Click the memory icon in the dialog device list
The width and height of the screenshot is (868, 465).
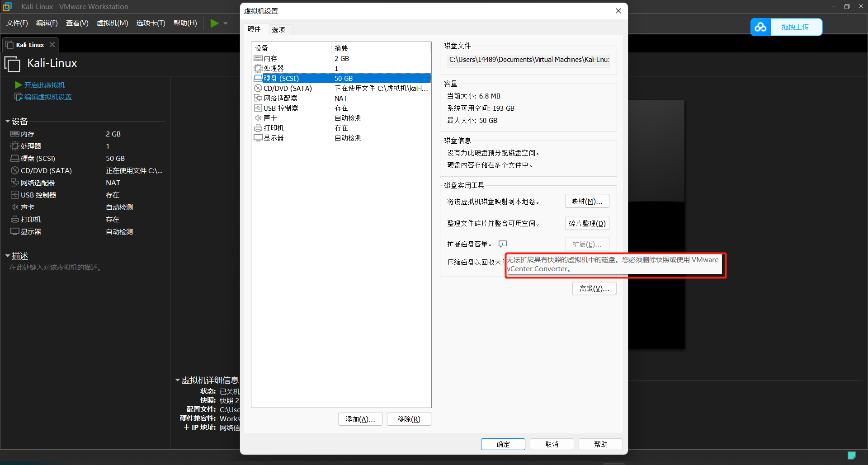click(258, 58)
